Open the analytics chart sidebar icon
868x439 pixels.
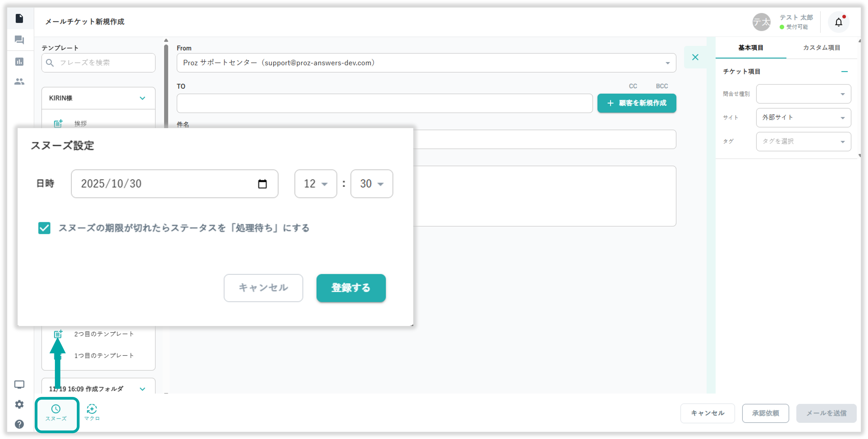[19, 62]
